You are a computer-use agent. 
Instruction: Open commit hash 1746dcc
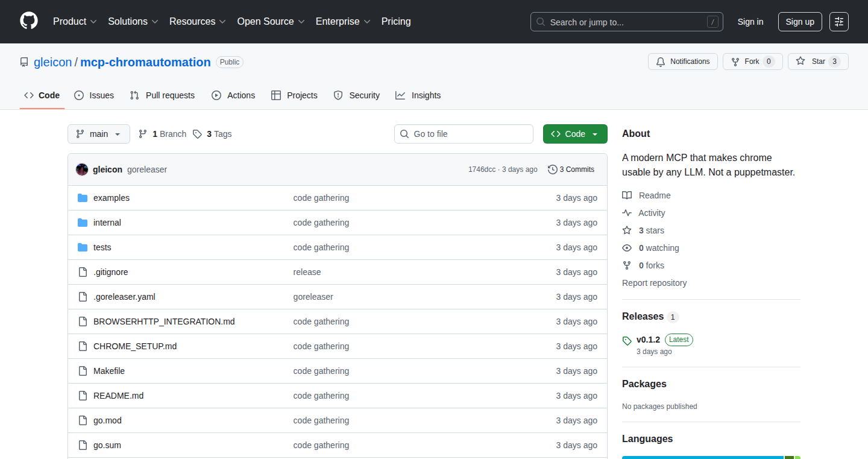(482, 169)
